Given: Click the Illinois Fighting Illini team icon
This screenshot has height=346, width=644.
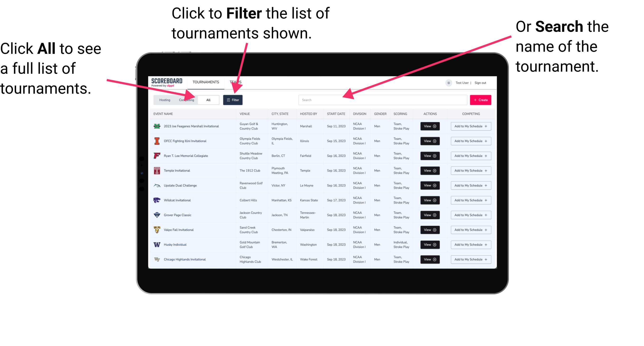Looking at the screenshot, I should [x=158, y=141].
